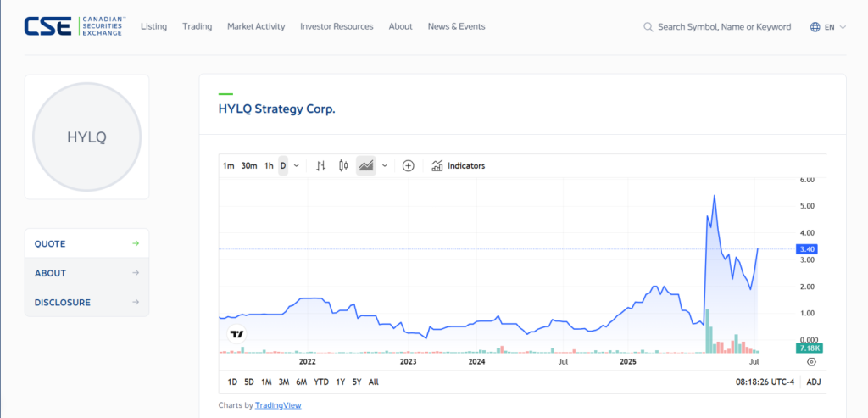Click the Compare or Add Symbol plus icon
Viewport: 868px width, 418px height.
click(408, 166)
